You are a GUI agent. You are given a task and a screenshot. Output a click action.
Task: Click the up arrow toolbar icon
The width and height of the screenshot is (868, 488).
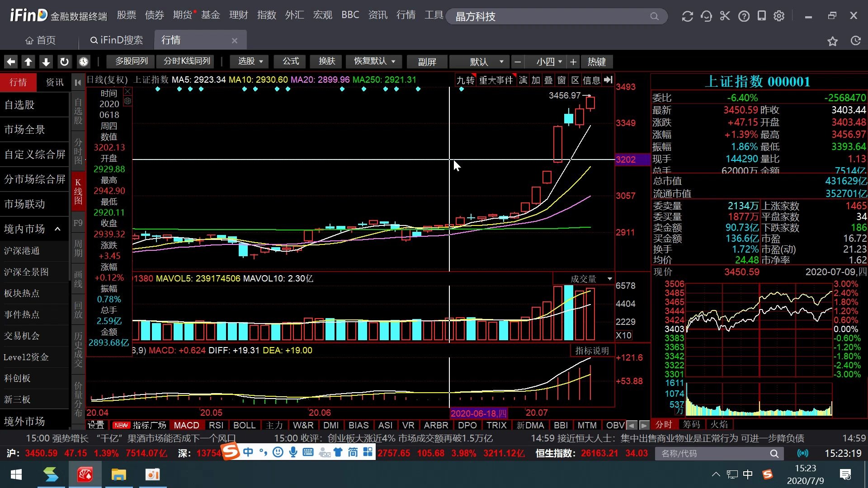pyautogui.click(x=28, y=61)
